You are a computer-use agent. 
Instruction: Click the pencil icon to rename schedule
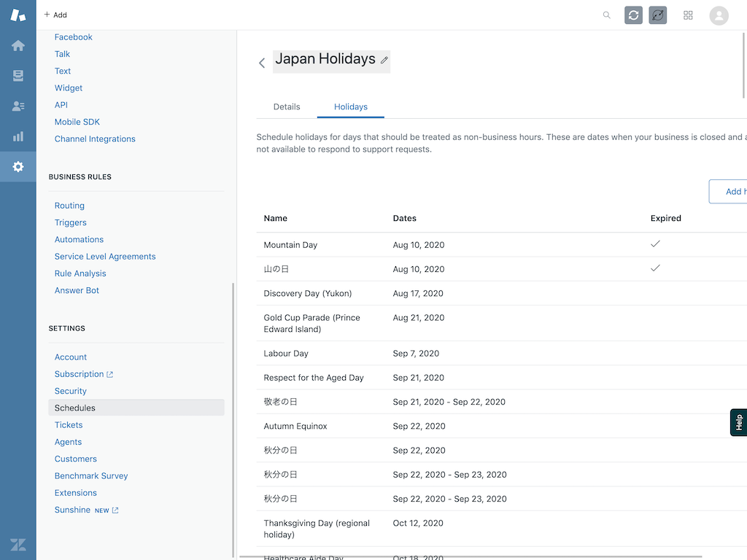pos(384,61)
